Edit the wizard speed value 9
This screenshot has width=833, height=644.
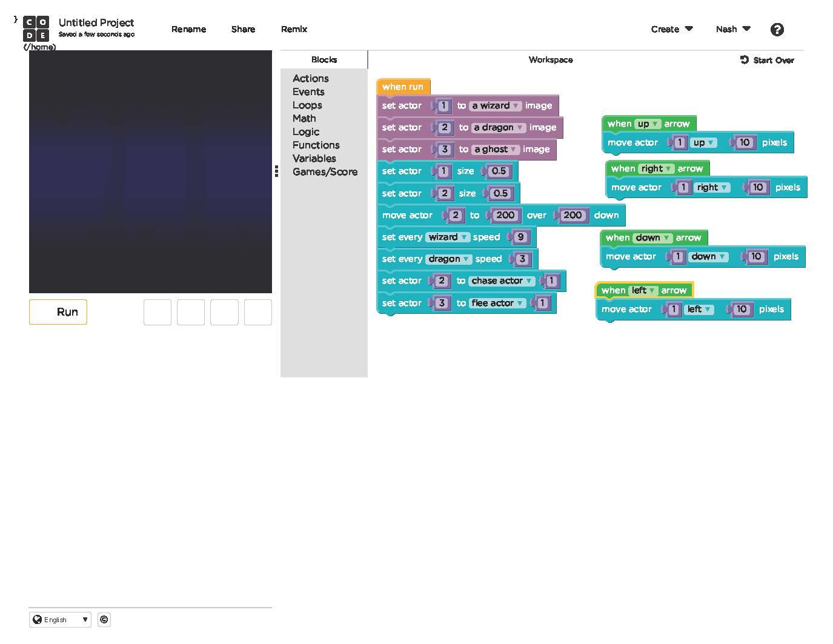(x=520, y=237)
